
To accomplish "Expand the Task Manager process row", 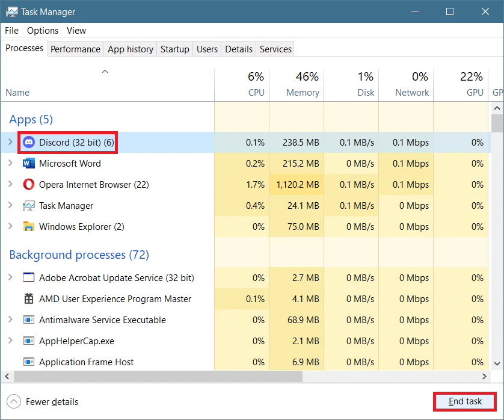I will (10, 205).
